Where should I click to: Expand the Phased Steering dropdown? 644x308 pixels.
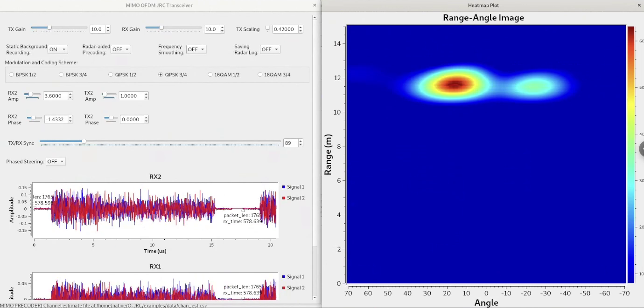(x=56, y=162)
